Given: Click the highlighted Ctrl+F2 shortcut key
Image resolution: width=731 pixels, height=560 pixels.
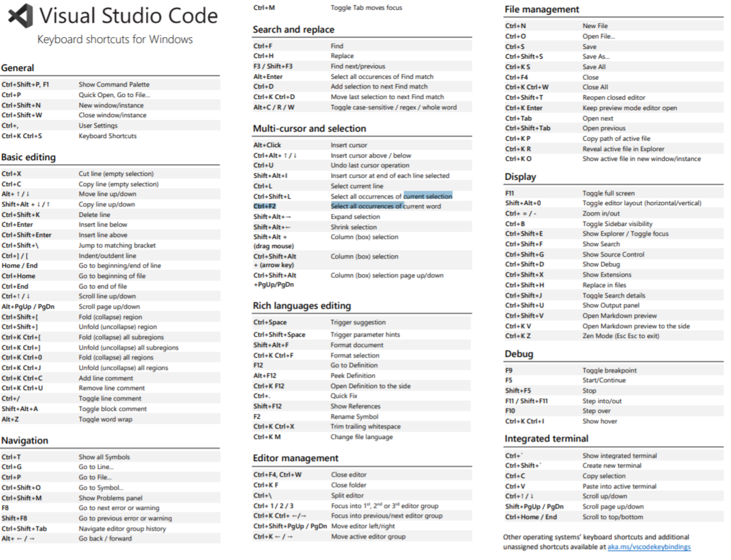Looking at the screenshot, I should click(x=265, y=206).
